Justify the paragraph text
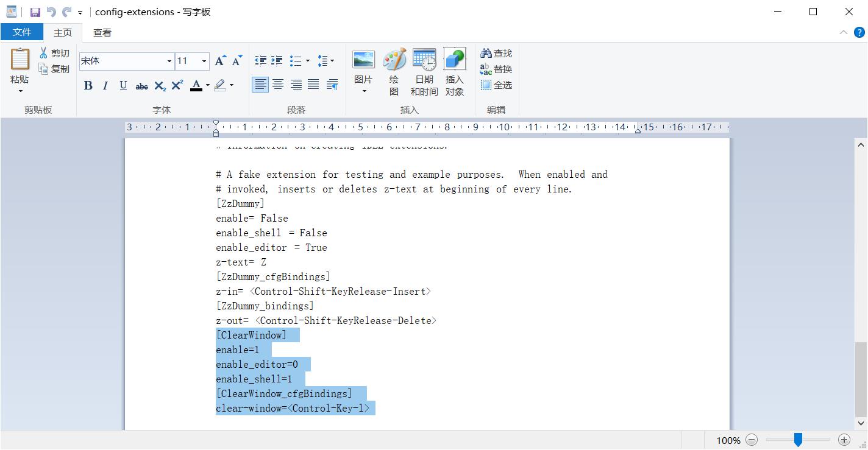This screenshot has height=450, width=868. pyautogui.click(x=313, y=85)
